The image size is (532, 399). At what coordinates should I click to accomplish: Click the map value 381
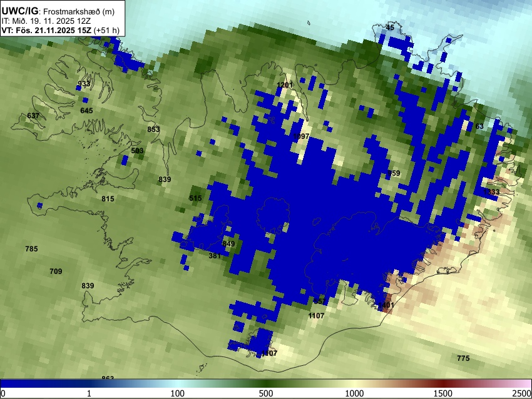point(215,256)
